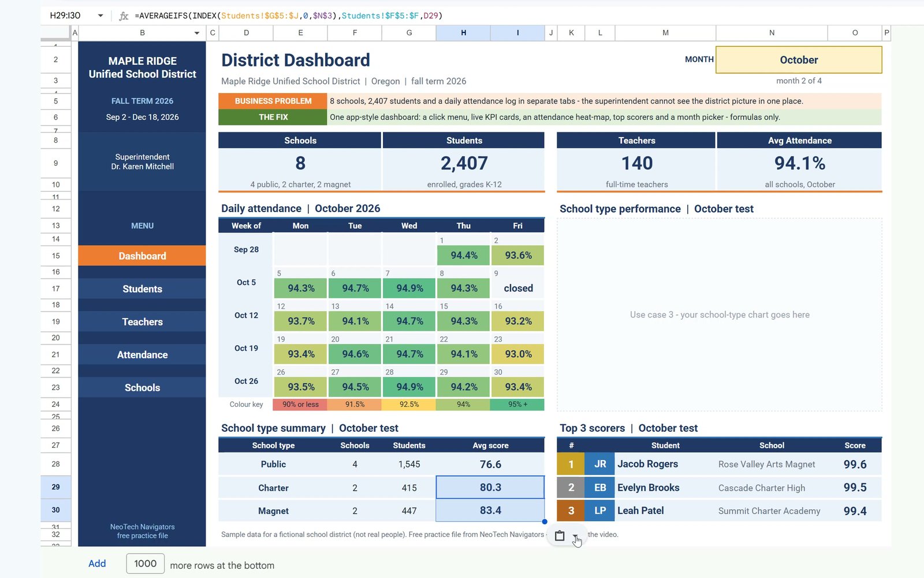Open column B header dropdown arrow
Screen dimensions: 924x578
[x=197, y=33]
